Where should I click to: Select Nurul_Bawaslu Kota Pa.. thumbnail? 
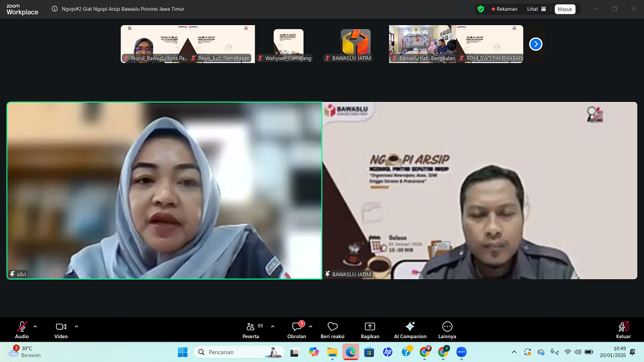point(154,44)
